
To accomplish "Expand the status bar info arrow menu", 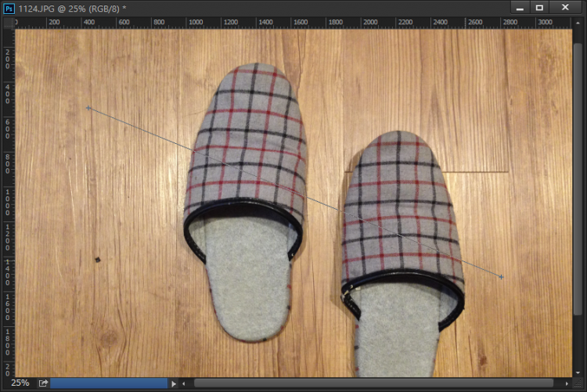I will pyautogui.click(x=173, y=383).
